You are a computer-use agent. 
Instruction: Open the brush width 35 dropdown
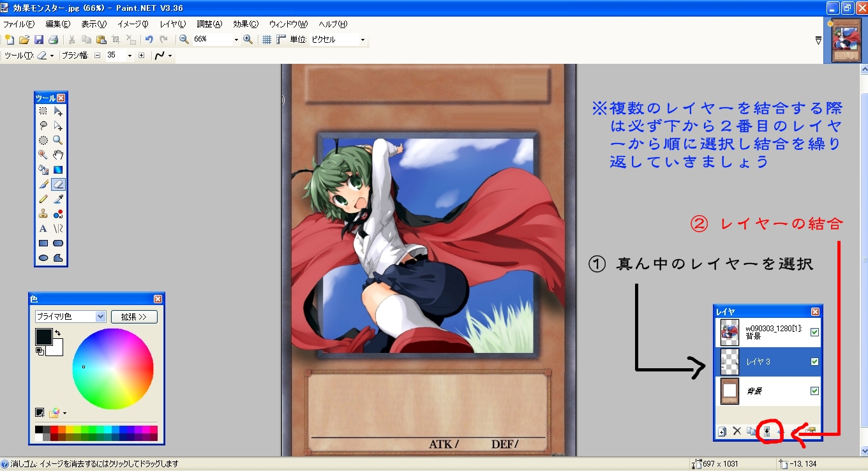(x=130, y=56)
